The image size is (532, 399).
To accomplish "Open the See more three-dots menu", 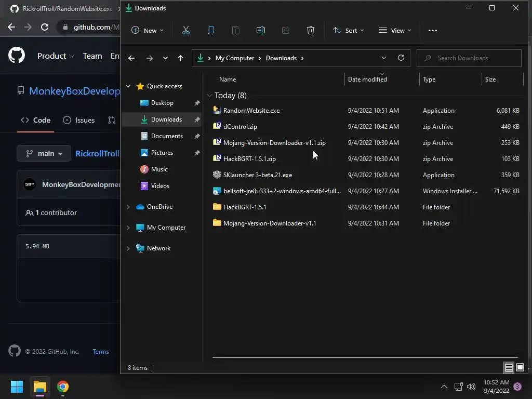I will (x=433, y=31).
